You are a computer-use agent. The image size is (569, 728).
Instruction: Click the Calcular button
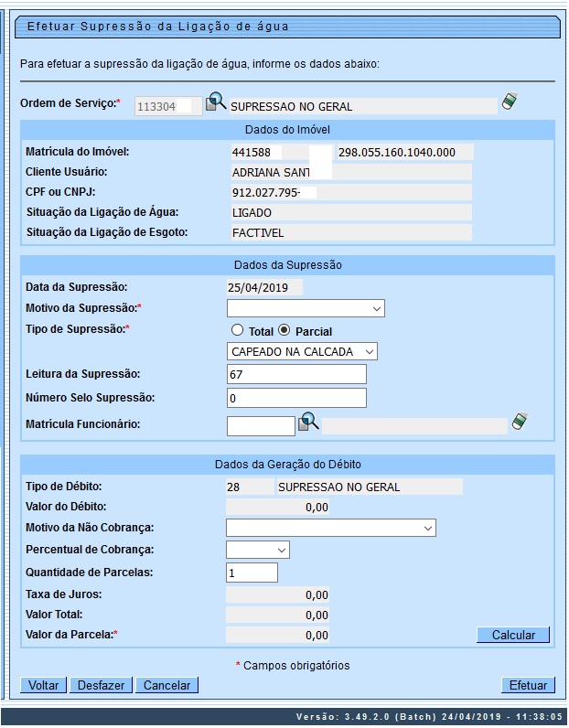click(x=513, y=635)
